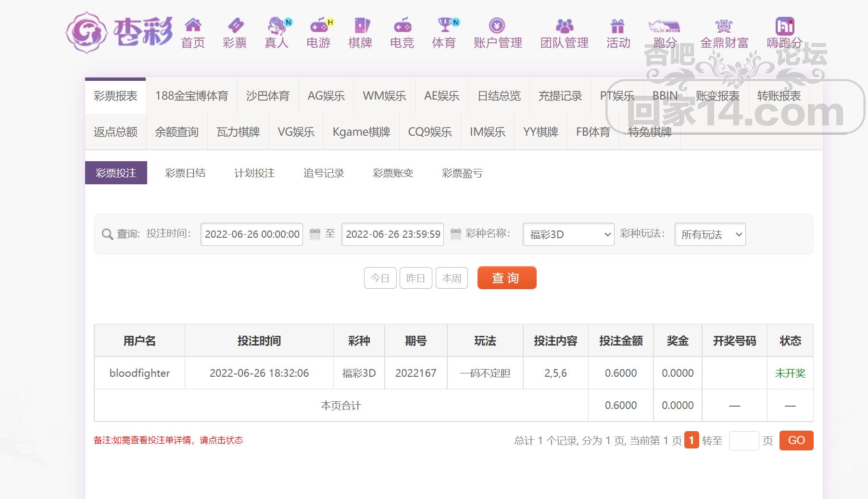
Task: Open calendar picker beside end date
Action: (x=455, y=234)
